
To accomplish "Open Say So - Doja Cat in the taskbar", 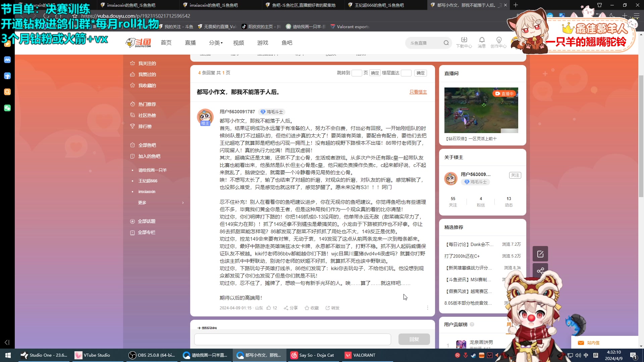I will (313, 355).
